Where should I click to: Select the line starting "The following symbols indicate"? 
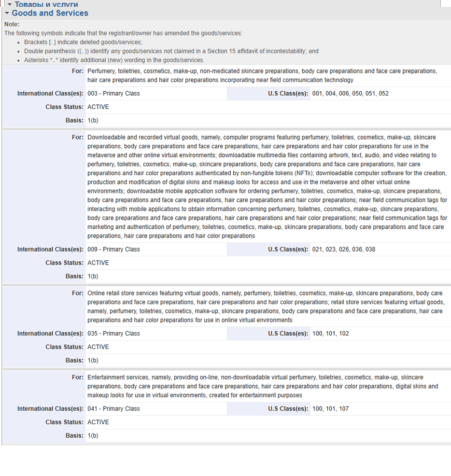tap(123, 33)
